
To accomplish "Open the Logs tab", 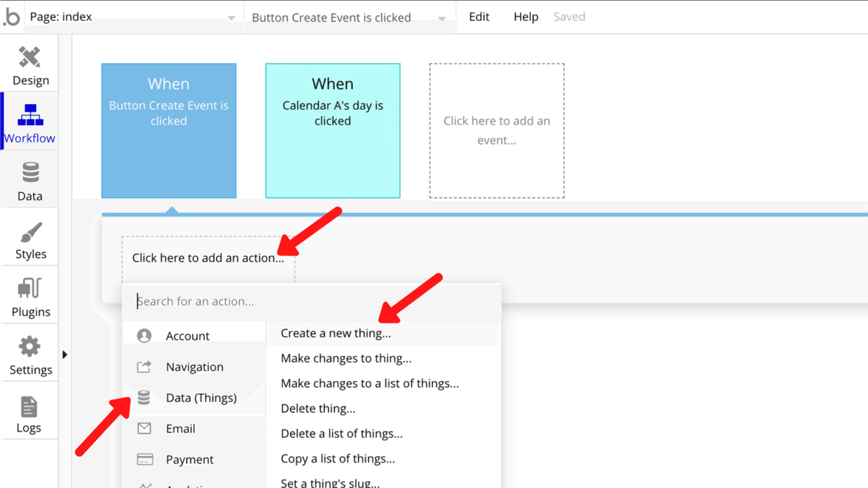I will coord(30,411).
